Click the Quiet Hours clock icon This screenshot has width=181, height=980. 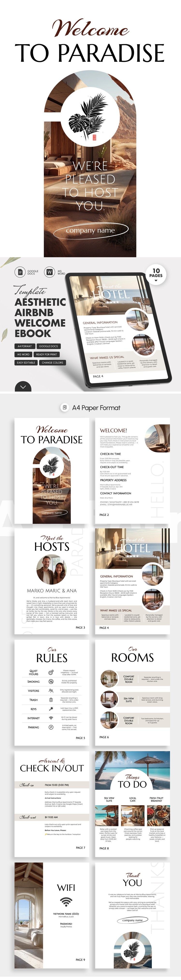(x=51, y=672)
